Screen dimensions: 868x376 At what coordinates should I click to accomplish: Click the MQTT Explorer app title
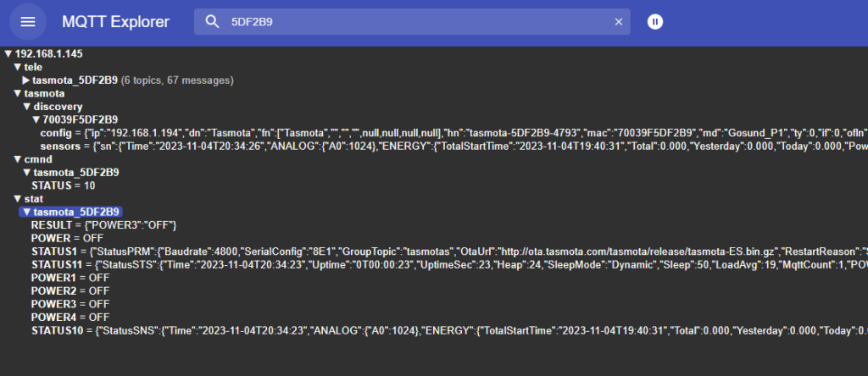[115, 22]
